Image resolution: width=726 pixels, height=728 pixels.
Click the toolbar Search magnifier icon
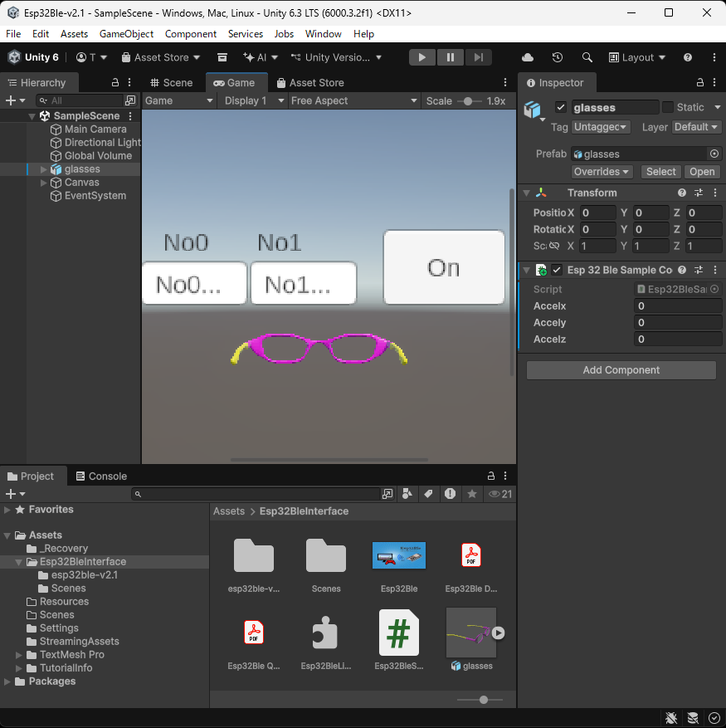coord(587,57)
